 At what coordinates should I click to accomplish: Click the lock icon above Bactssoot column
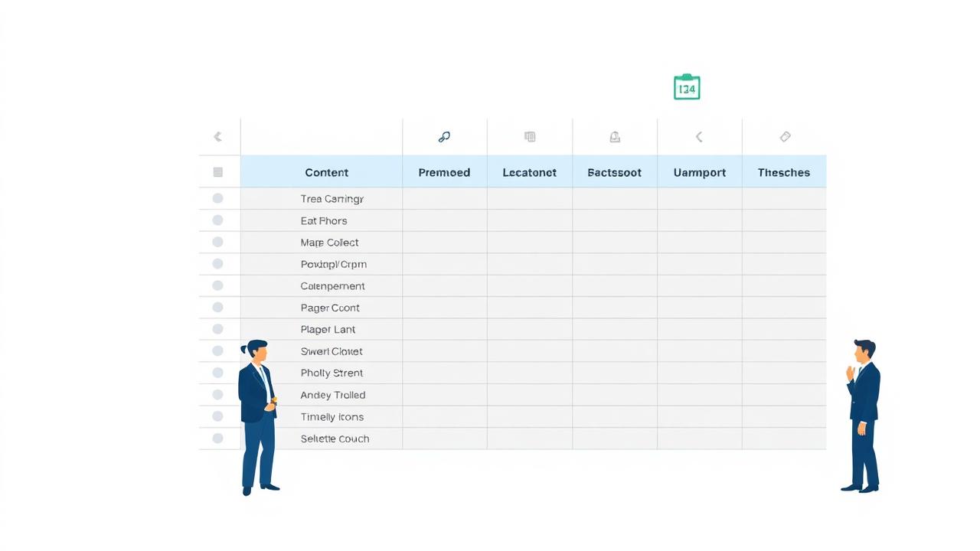(614, 136)
